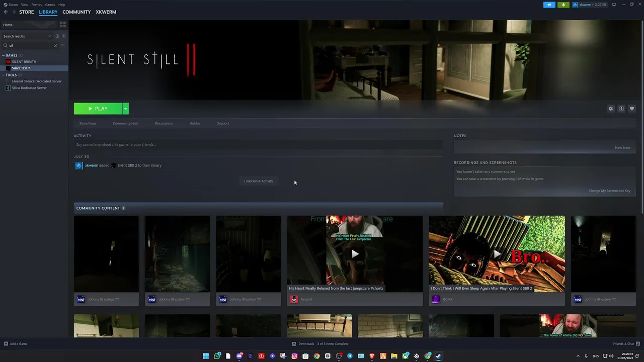Screen dimensions: 644x362
Task: Filter by ready-to-play icon
Action: coord(63,36)
